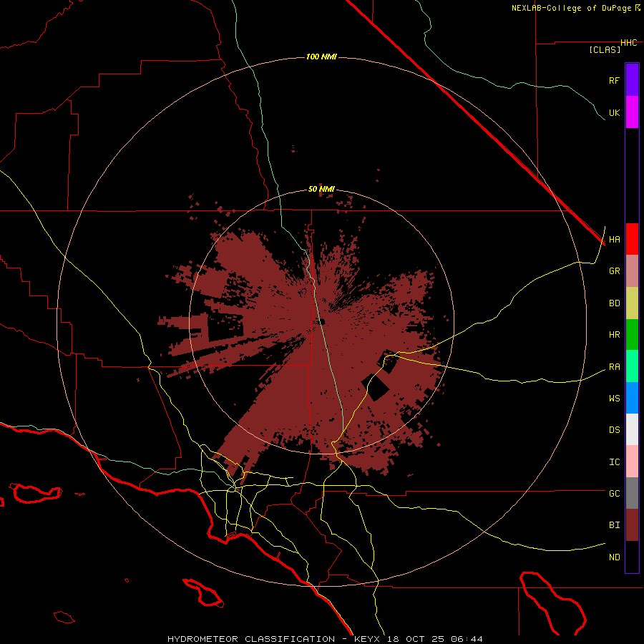This screenshot has height=644, width=644.
Task: Click the HA red legend swatch
Action: click(x=632, y=239)
